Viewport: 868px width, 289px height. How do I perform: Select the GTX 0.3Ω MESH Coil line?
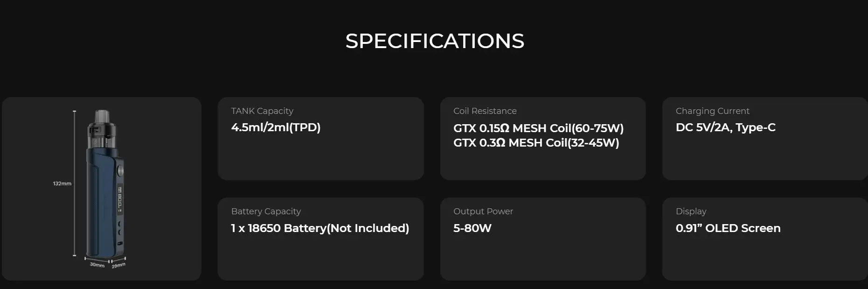tap(536, 143)
